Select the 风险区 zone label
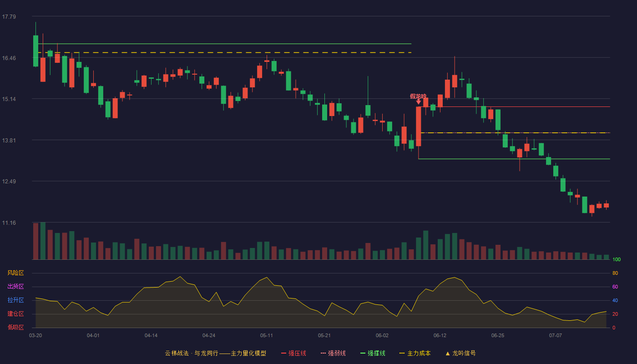637x364 pixels. pyautogui.click(x=15, y=273)
